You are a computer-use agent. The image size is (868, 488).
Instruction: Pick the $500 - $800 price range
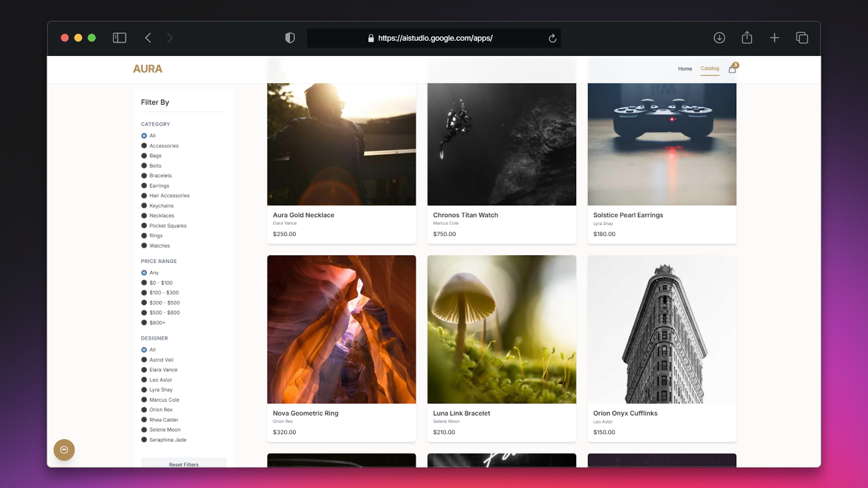(144, 313)
